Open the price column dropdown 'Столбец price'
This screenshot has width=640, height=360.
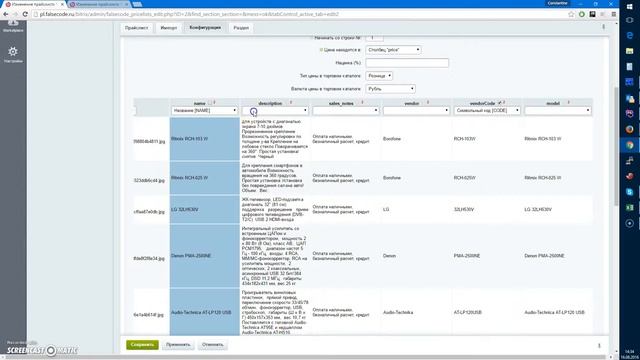[393, 50]
